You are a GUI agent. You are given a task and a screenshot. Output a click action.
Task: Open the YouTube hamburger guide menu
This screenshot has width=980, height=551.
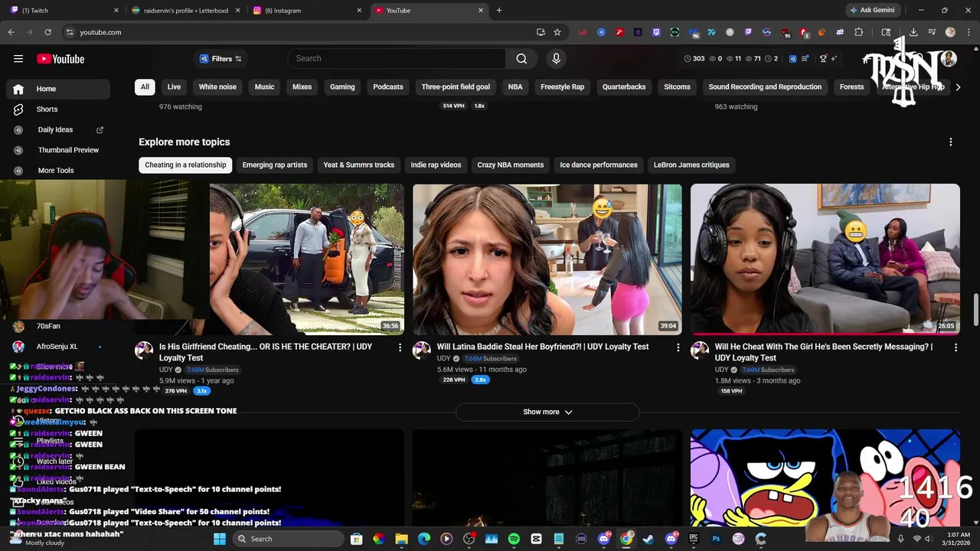click(18, 59)
